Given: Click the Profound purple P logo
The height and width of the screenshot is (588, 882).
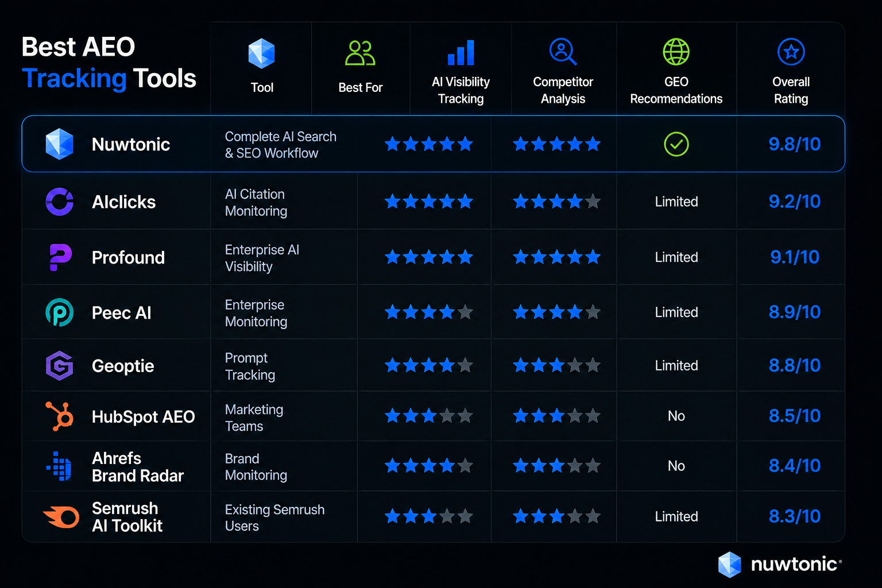Looking at the screenshot, I should [x=60, y=257].
